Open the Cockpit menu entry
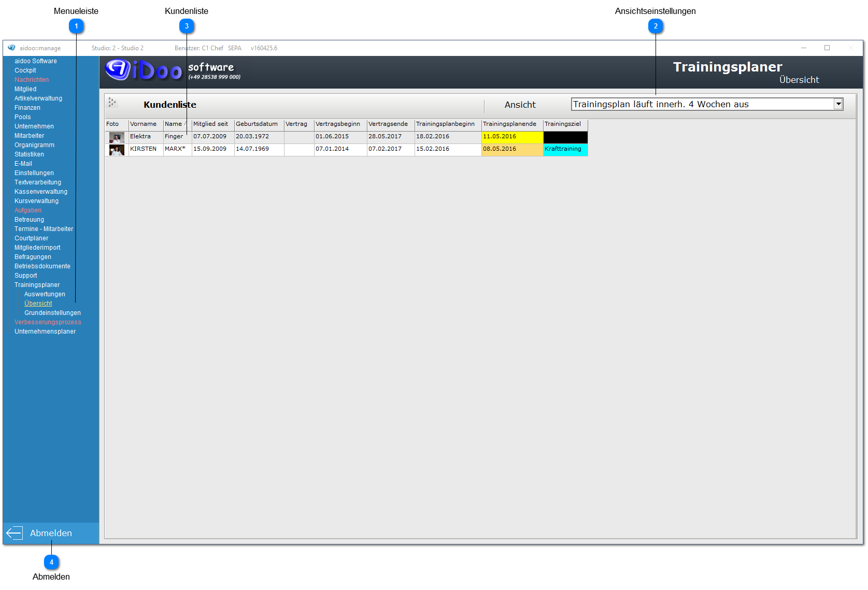868x590 pixels. click(25, 70)
